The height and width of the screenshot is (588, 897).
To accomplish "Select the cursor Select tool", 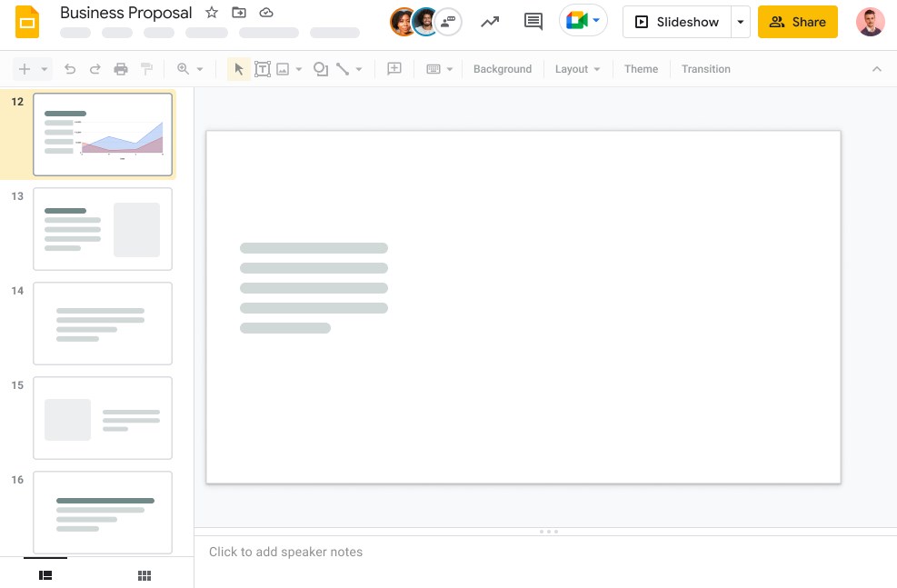I will 239,69.
